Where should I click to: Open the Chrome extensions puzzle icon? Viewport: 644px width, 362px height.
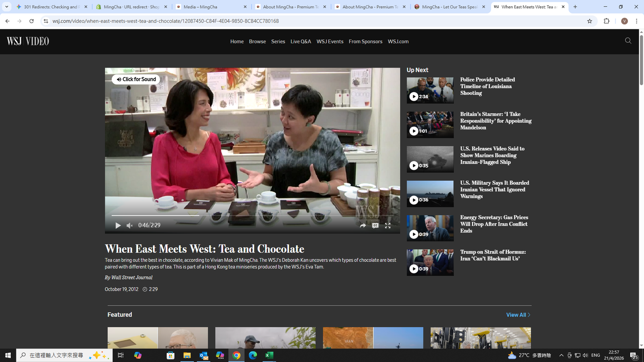pos(607,21)
